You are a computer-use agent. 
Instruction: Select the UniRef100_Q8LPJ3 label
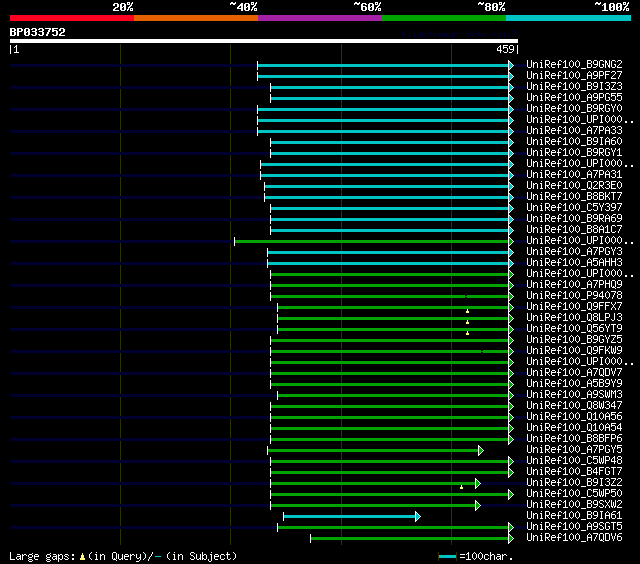pos(574,318)
